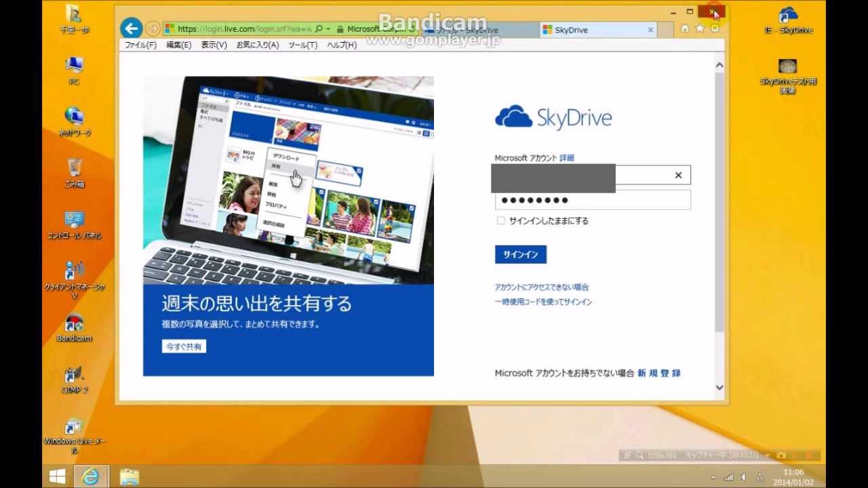868x488 pixels.
Task: Open Favorites star icon
Action: [x=700, y=28]
